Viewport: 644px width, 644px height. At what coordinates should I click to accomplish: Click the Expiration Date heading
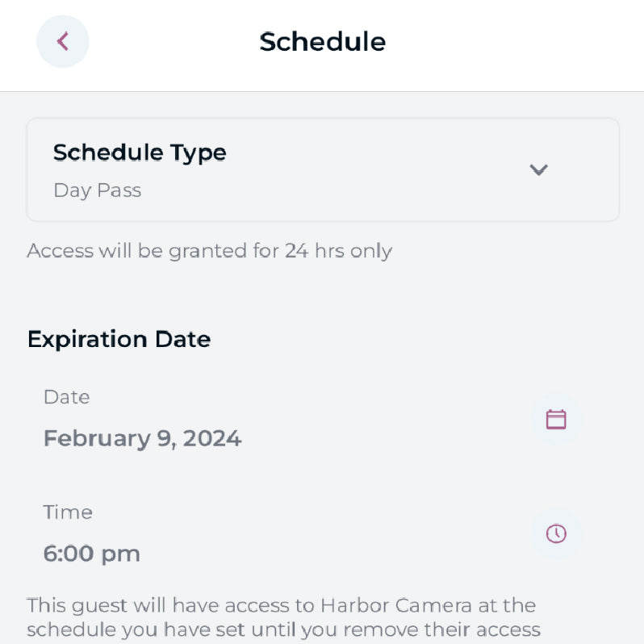point(119,339)
